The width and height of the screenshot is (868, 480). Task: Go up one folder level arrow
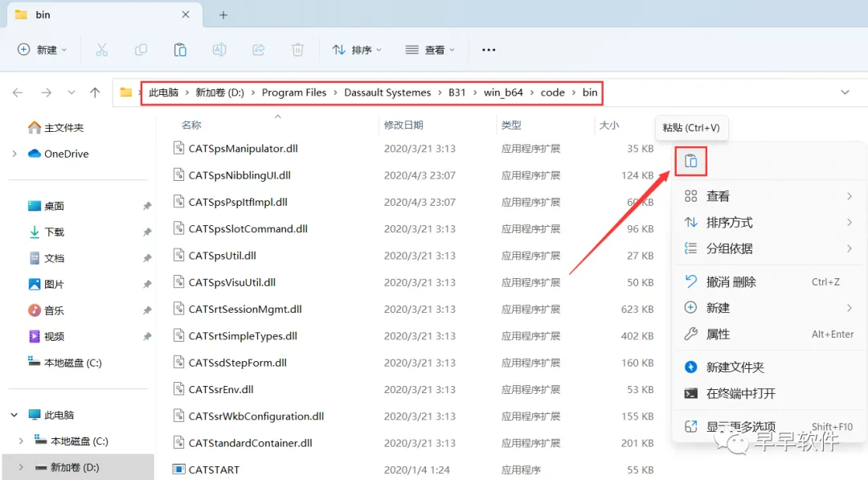pyautogui.click(x=95, y=92)
